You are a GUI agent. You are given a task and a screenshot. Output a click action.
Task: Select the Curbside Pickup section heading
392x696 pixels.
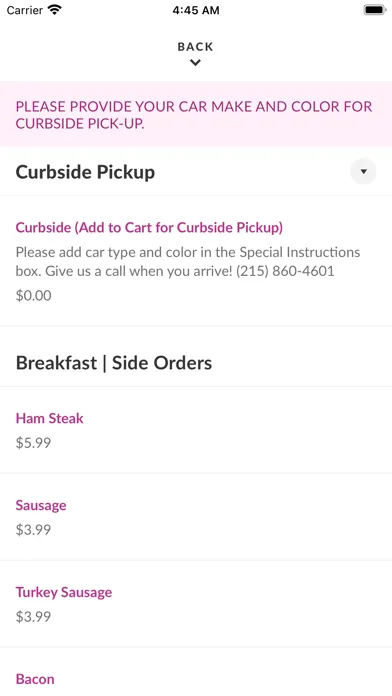(85, 172)
